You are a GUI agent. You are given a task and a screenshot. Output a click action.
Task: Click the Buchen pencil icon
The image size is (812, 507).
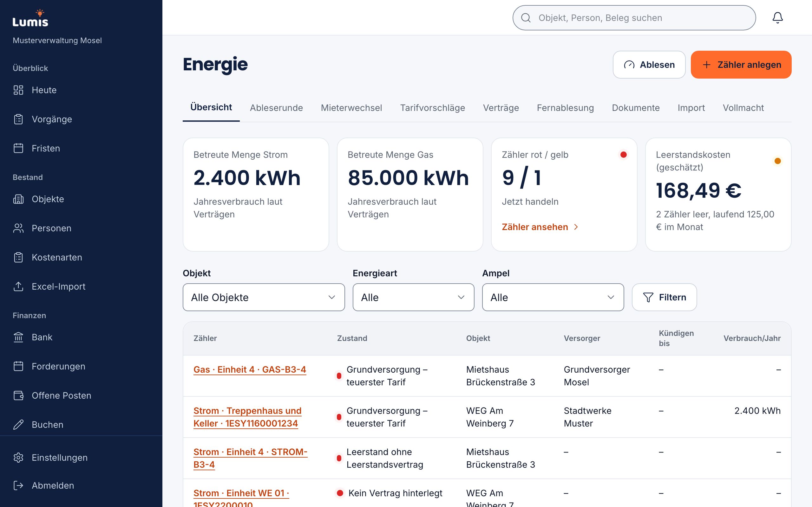click(x=18, y=425)
